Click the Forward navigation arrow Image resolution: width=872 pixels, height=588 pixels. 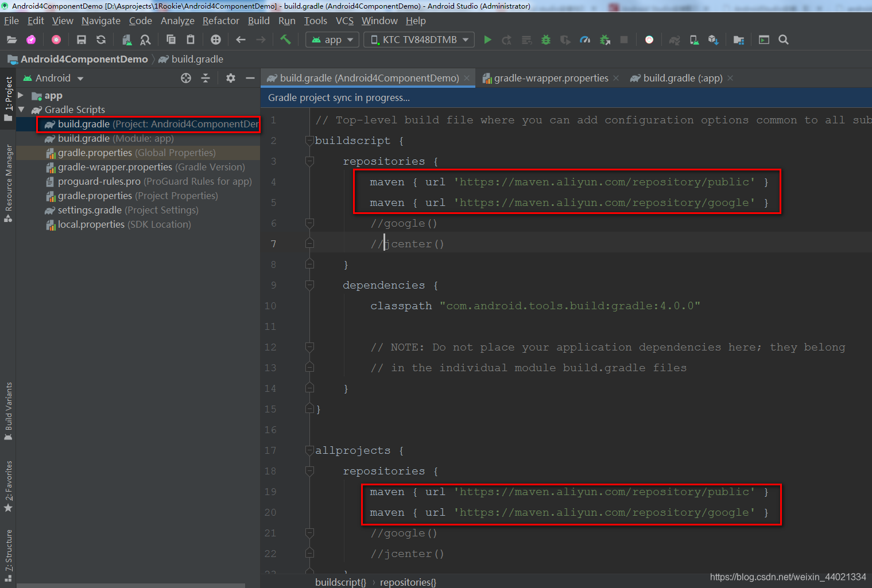[x=261, y=40]
